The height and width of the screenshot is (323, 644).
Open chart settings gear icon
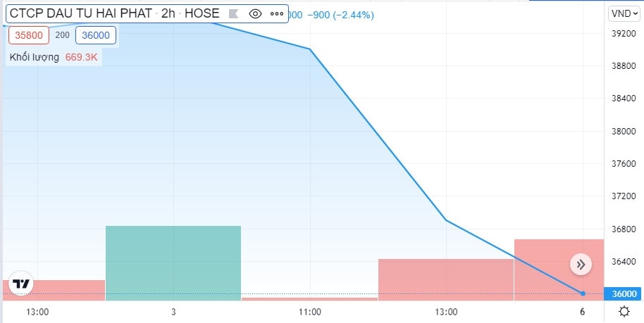[624, 312]
